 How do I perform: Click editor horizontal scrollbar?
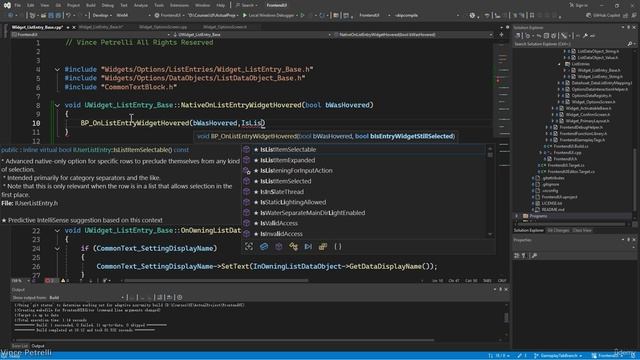click(x=216, y=281)
